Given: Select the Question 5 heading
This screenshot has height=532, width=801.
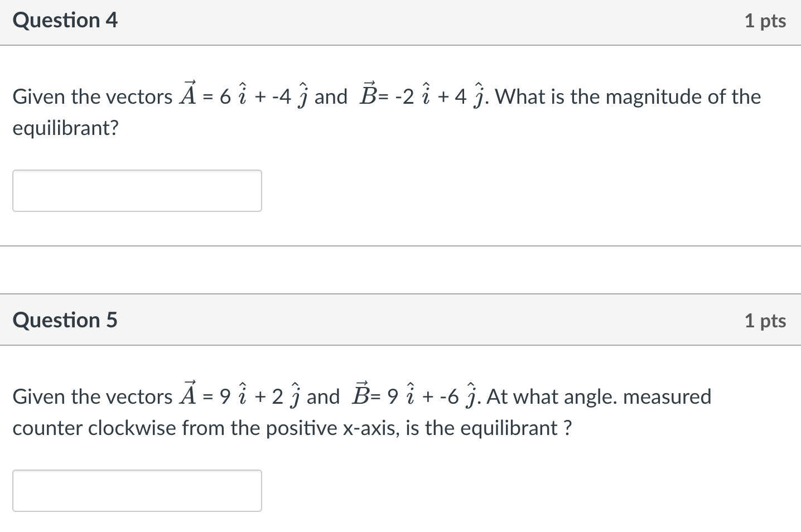Looking at the screenshot, I should coord(65,320).
